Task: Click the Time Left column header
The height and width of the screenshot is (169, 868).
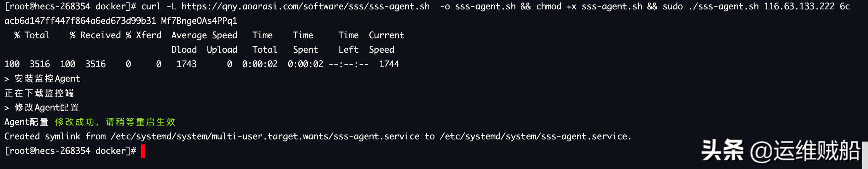Action: point(349,43)
